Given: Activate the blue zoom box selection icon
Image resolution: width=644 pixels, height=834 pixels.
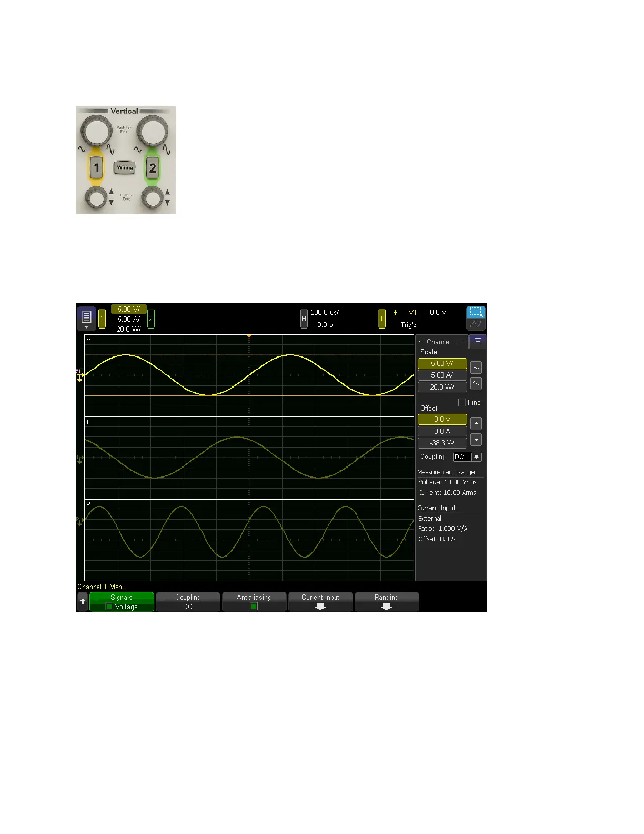Looking at the screenshot, I should [x=476, y=312].
